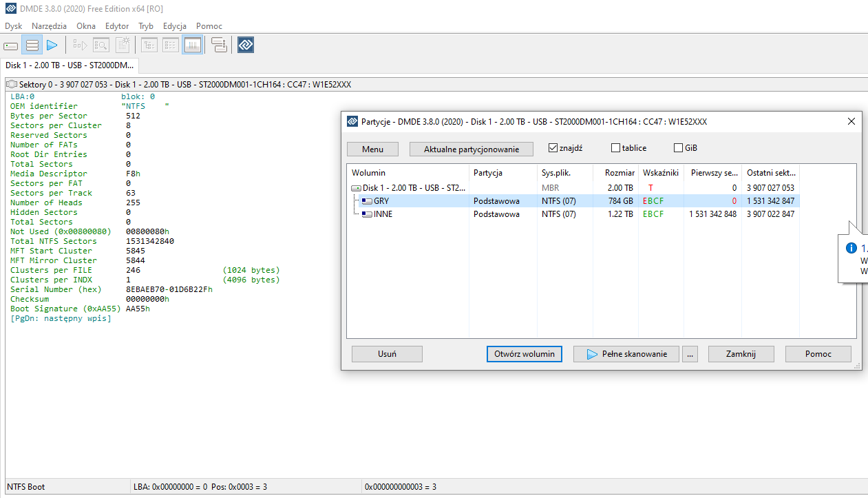Click LBA position readout in status bar
This screenshot has height=498, width=868.
pyautogui.click(x=200, y=487)
